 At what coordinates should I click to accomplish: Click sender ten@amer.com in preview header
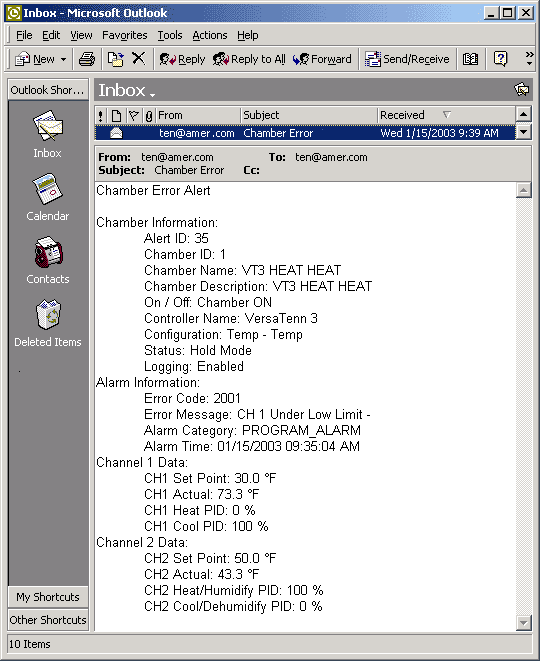click(x=177, y=157)
